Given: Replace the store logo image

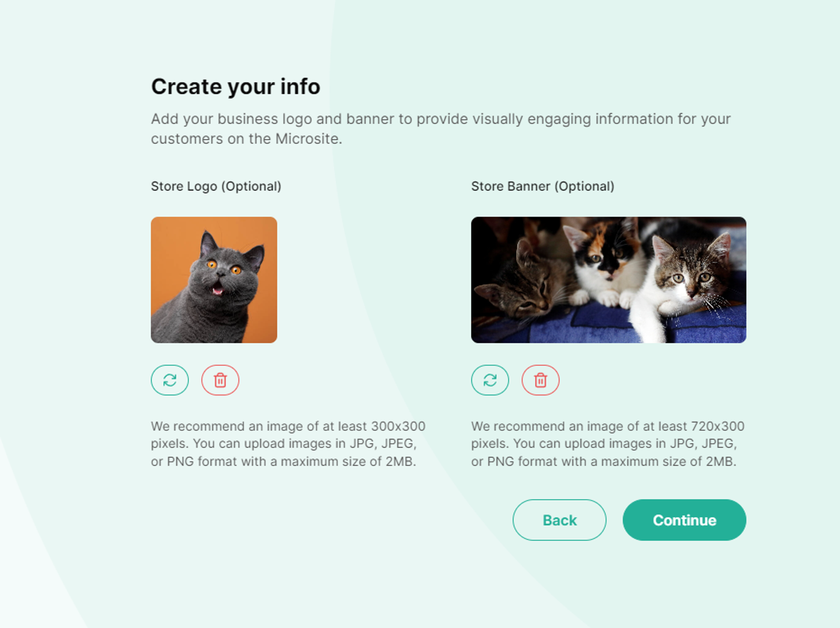Looking at the screenshot, I should click(x=170, y=380).
